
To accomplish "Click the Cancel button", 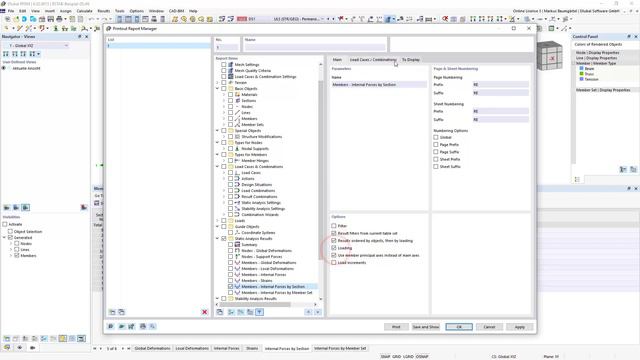I will coord(489,327).
